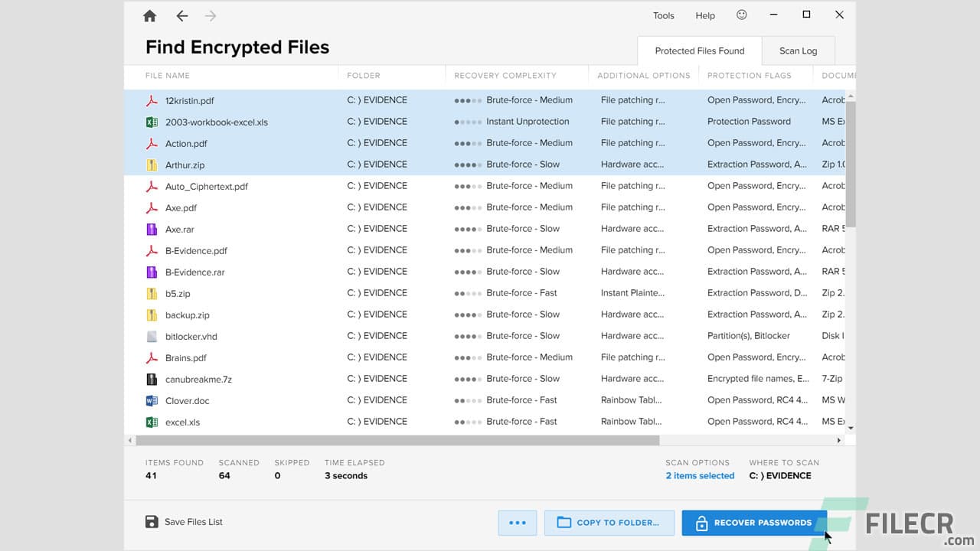Screen dimensions: 980x551
Task: Click the horizontal scrollbar's right arrow
Action: (x=839, y=440)
